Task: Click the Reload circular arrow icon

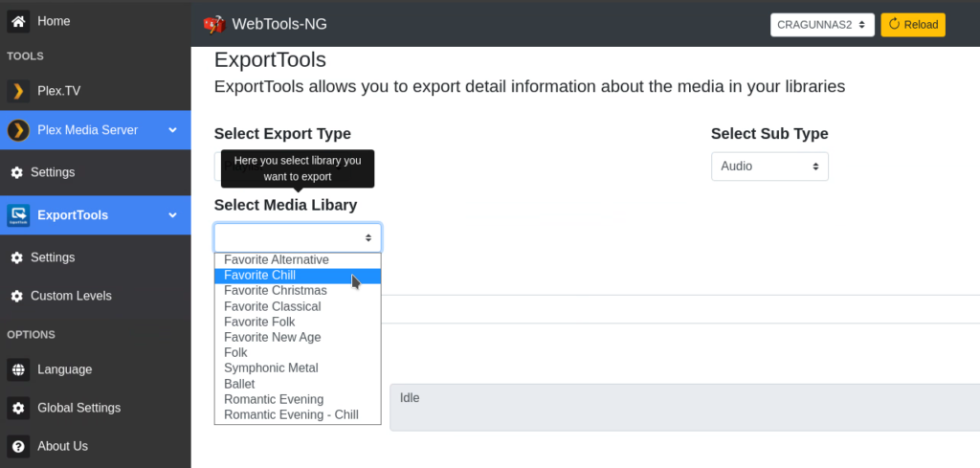Action: click(894, 24)
